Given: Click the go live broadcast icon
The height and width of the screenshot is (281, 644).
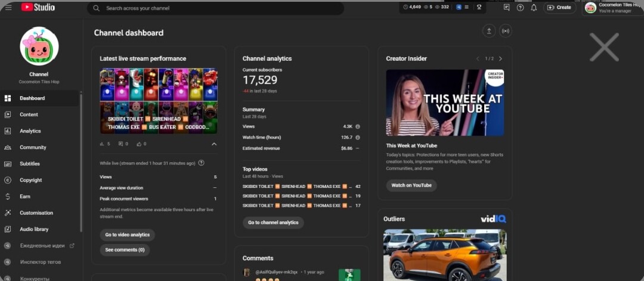Looking at the screenshot, I should (x=506, y=31).
